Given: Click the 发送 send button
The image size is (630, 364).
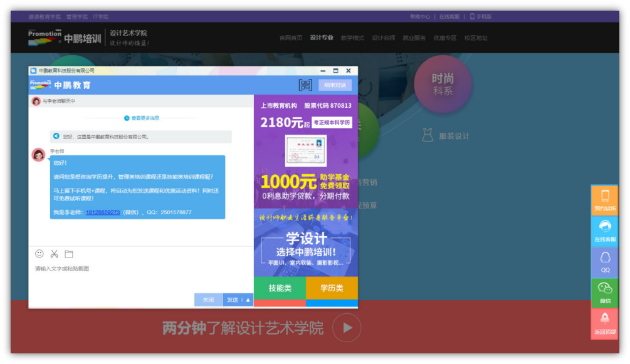Looking at the screenshot, I should [x=233, y=299].
